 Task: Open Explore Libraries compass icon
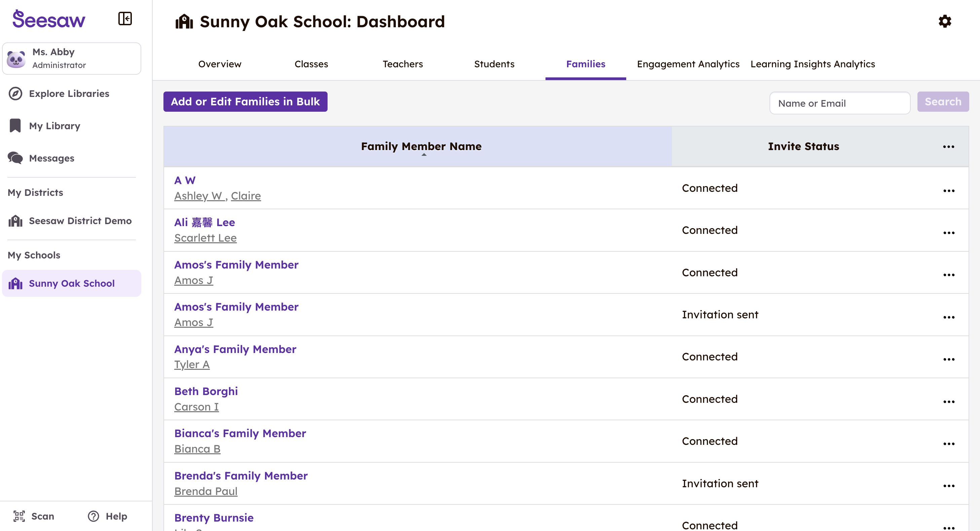tap(15, 94)
